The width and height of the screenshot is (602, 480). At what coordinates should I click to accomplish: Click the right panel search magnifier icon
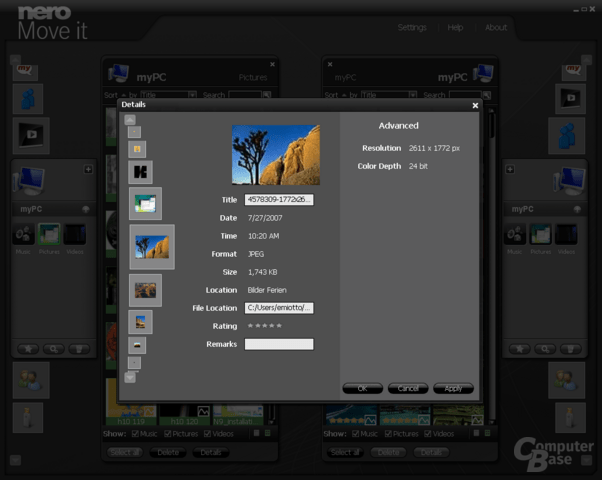click(x=487, y=94)
